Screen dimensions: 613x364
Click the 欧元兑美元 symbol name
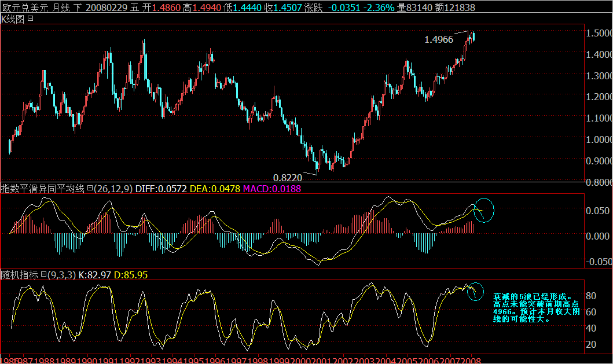coord(25,8)
